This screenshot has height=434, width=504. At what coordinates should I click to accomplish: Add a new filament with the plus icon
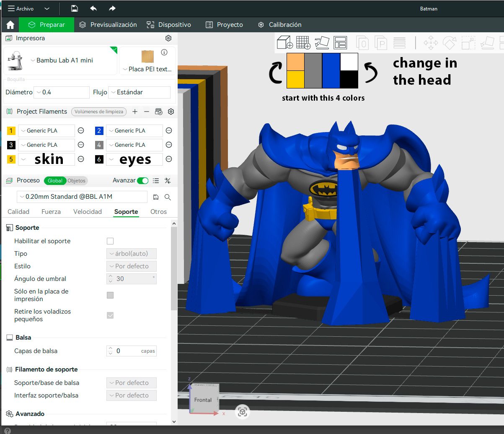(135, 112)
